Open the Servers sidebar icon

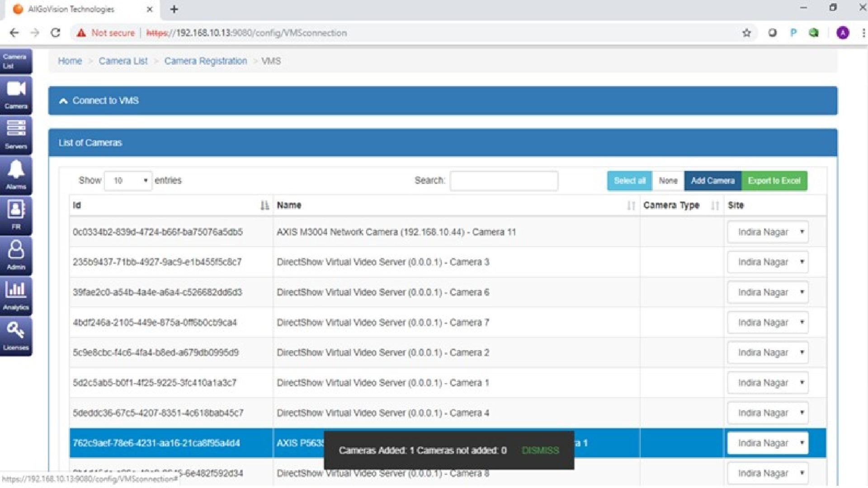pos(16,135)
